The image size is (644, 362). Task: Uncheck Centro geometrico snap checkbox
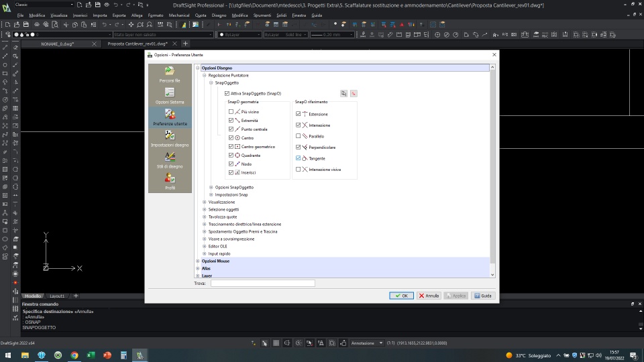click(x=231, y=147)
